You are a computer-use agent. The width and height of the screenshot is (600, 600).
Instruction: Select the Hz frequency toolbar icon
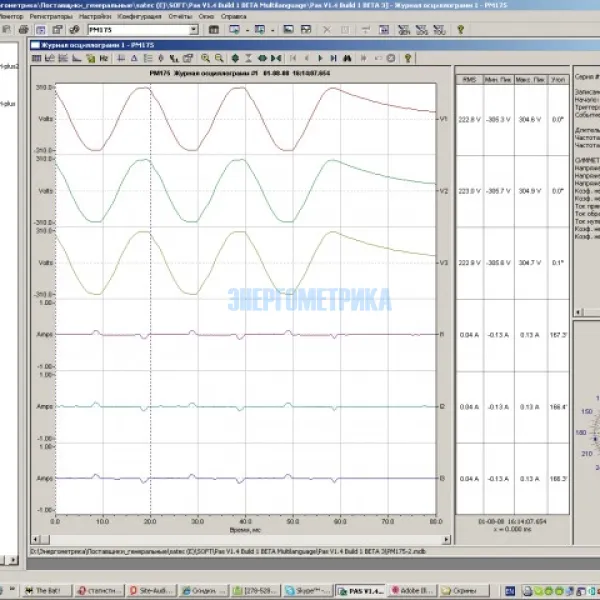[x=103, y=58]
